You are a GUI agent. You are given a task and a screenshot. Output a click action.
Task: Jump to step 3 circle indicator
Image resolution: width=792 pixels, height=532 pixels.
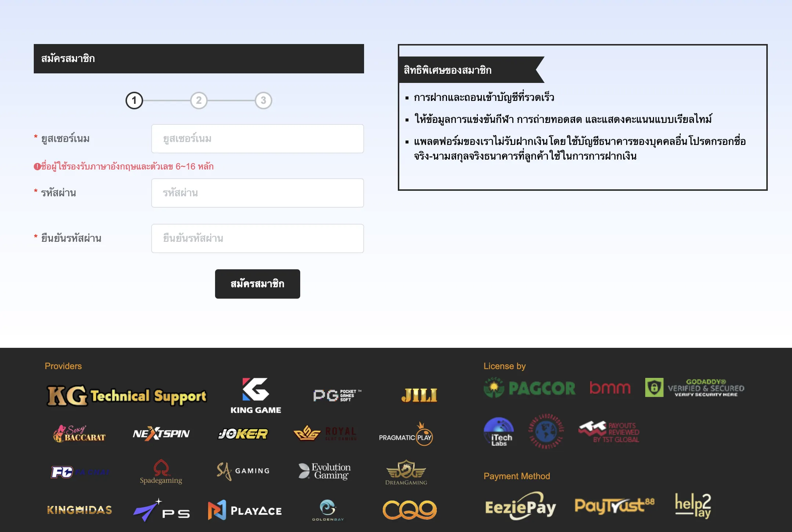[264, 101]
